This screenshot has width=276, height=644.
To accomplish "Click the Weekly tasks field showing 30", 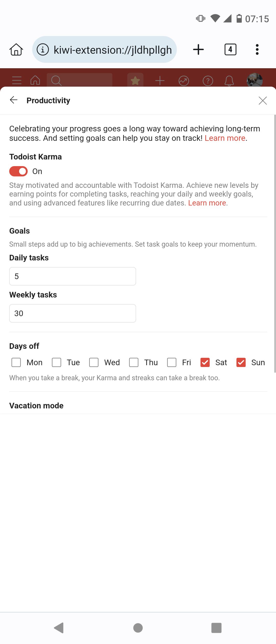I will pyautogui.click(x=72, y=313).
